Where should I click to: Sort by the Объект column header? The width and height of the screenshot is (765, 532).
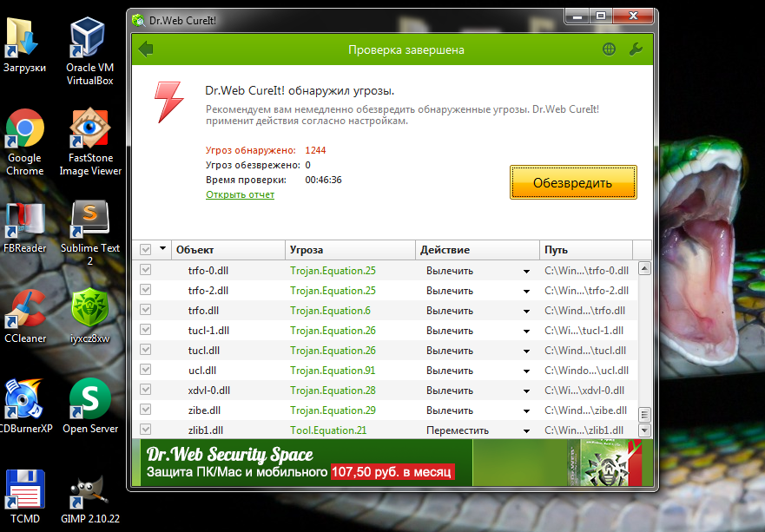coord(228,250)
